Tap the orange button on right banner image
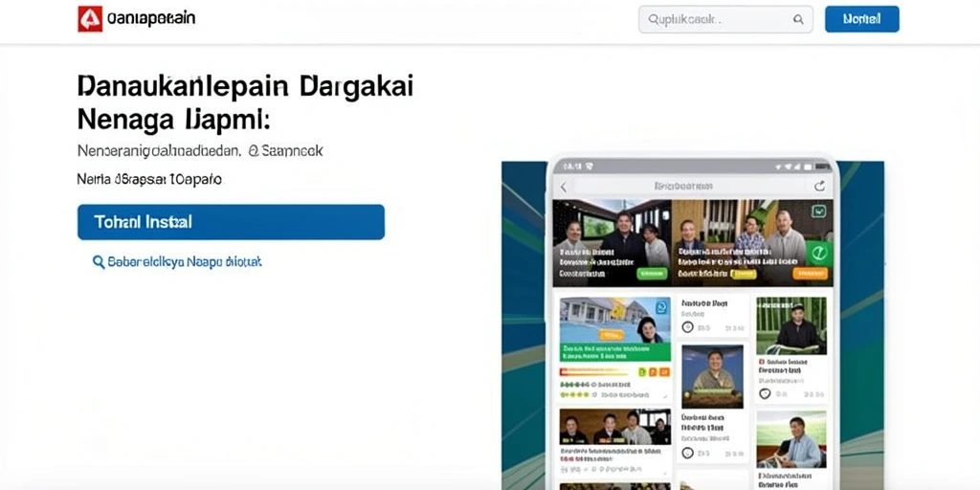This screenshot has height=490, width=980. [x=810, y=273]
